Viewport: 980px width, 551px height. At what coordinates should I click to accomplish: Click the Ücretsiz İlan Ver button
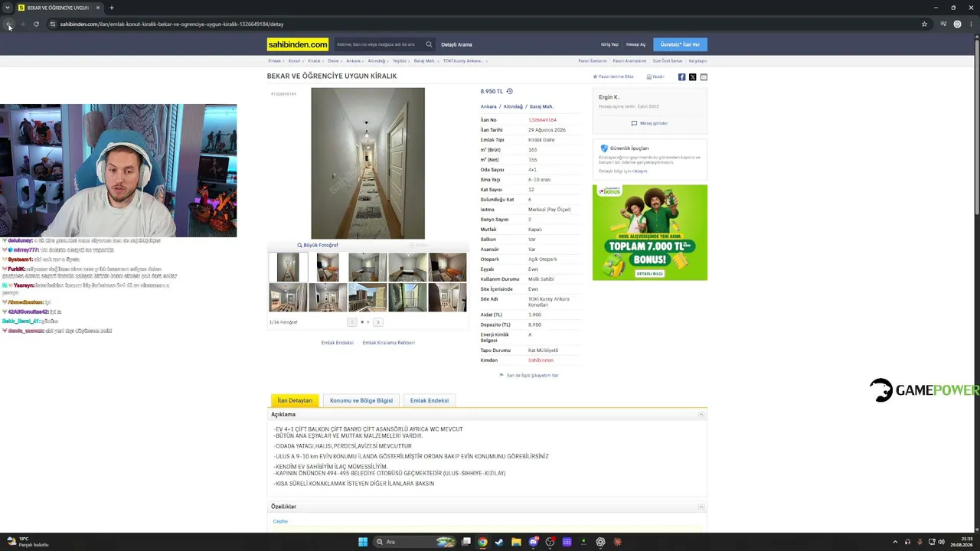pos(680,44)
